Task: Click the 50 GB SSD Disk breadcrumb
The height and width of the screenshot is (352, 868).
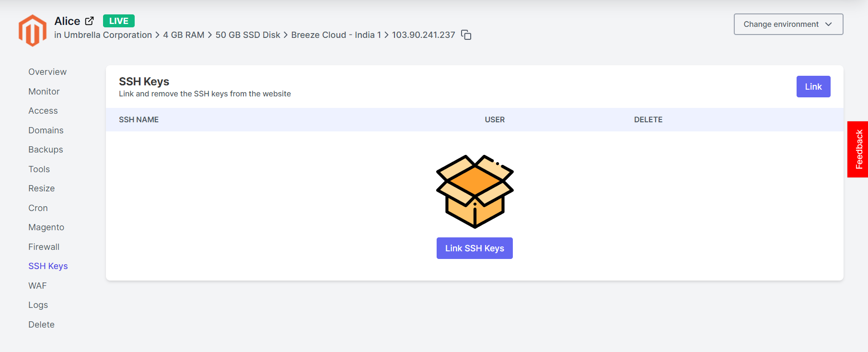Action: click(x=248, y=35)
